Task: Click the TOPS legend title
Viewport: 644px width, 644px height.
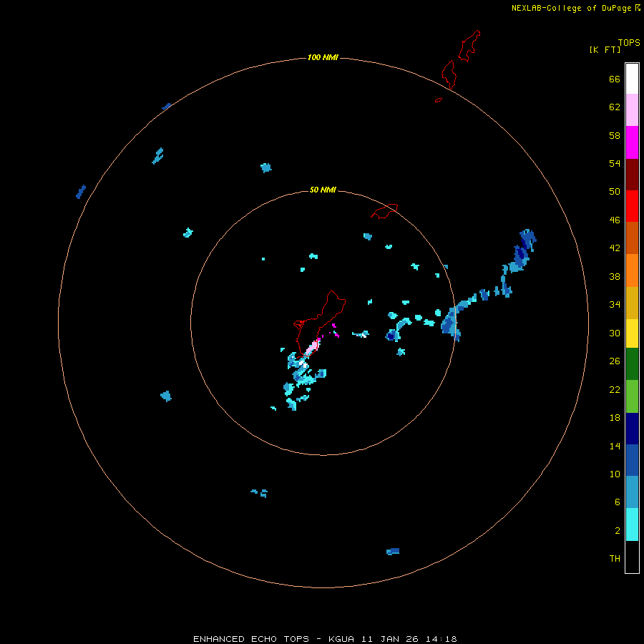Action: pyautogui.click(x=629, y=43)
